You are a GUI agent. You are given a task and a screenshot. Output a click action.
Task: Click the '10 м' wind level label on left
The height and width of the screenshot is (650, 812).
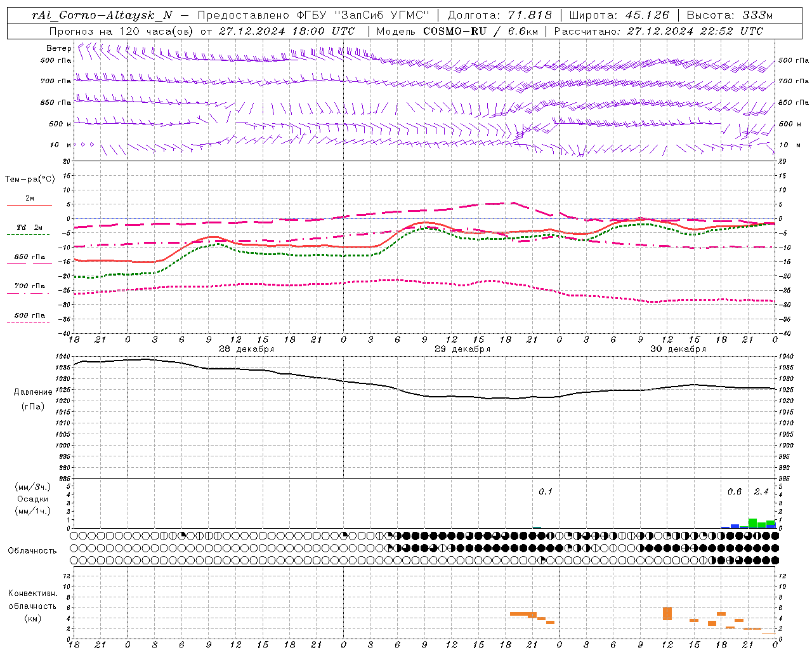[60, 145]
